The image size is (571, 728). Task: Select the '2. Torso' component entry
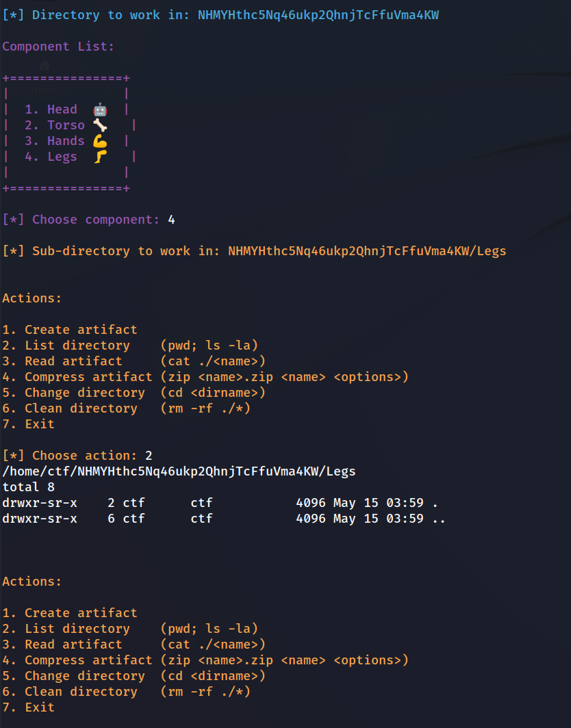click(55, 125)
